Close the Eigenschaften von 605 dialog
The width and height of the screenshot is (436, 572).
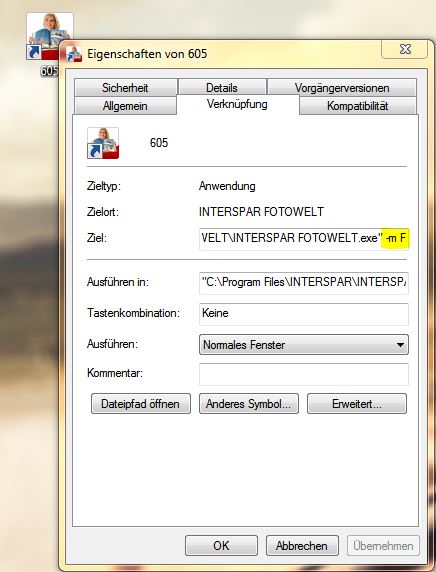tap(405, 49)
